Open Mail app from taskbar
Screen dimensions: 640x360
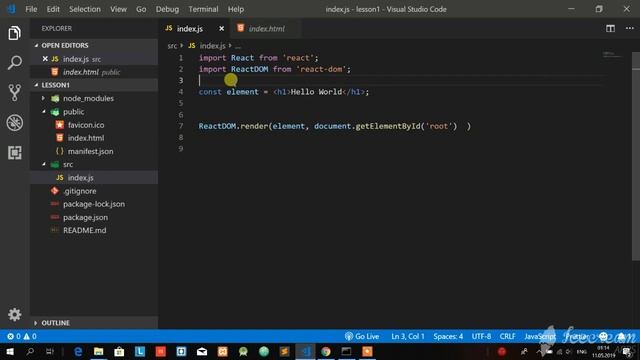pos(202,351)
